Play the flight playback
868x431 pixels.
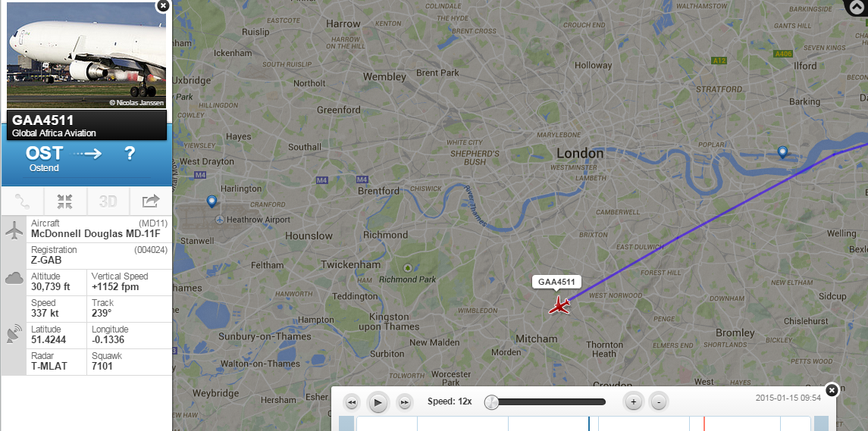pos(378,402)
